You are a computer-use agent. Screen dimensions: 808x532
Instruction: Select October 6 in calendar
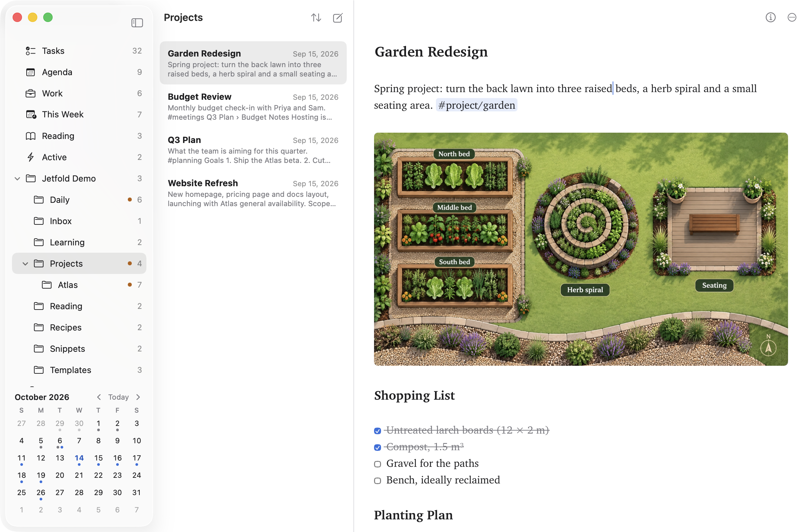coord(60,441)
